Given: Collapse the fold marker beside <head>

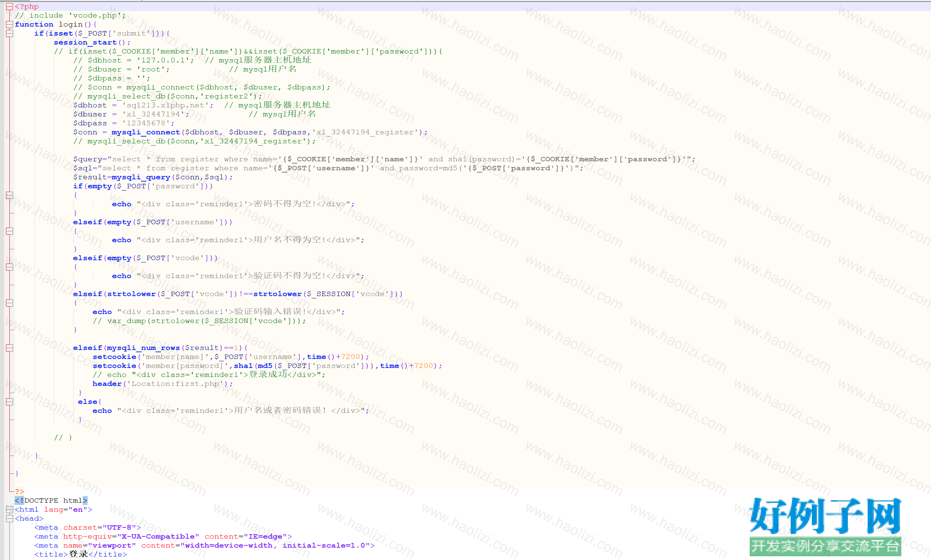Looking at the screenshot, I should pos(9,518).
